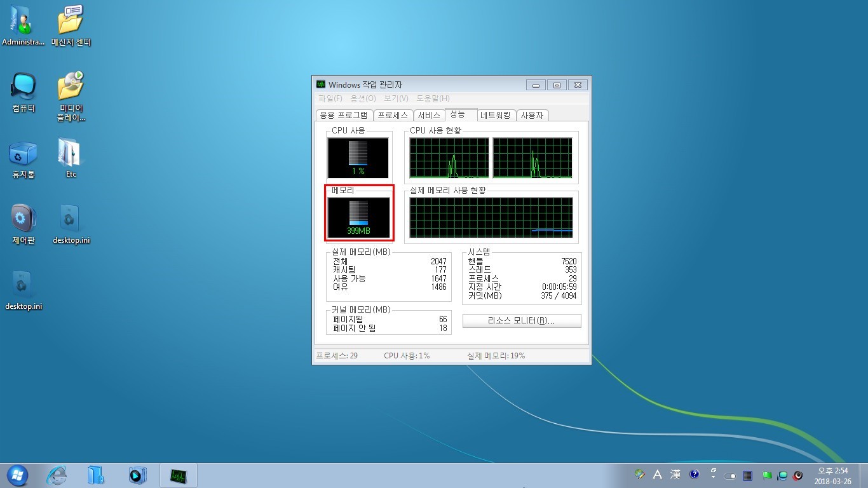Image resolution: width=868 pixels, height=488 pixels.
Task: Open the Administrator folder desktop icon
Action: pyautogui.click(x=23, y=25)
